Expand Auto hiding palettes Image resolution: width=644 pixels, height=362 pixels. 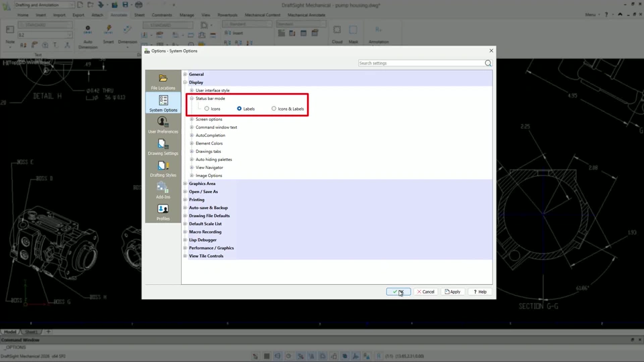[191, 160]
